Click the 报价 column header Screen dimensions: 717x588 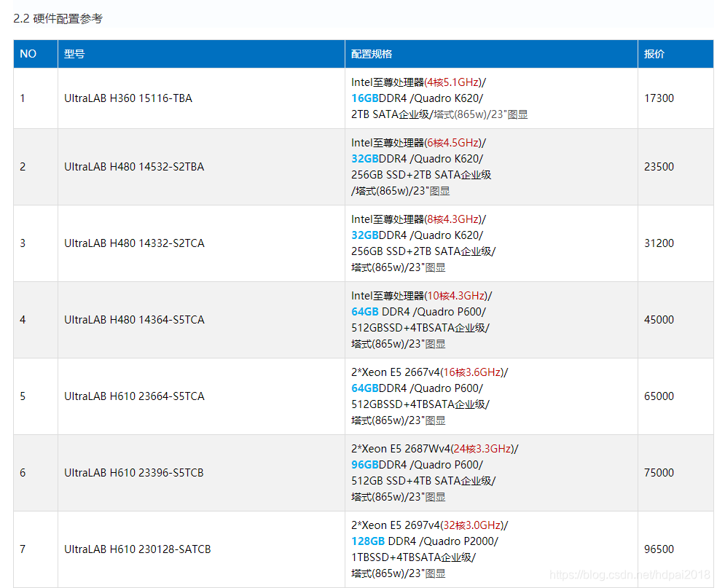(x=675, y=54)
